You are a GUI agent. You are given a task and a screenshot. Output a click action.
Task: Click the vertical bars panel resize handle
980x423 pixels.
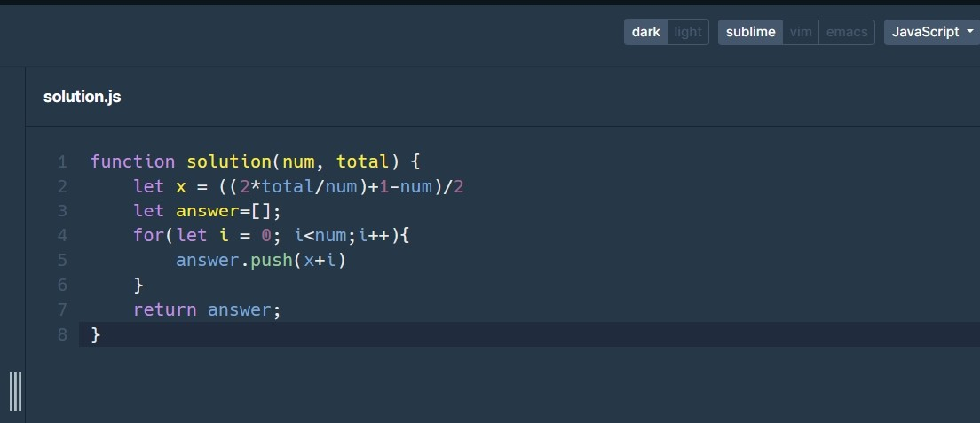(16, 391)
